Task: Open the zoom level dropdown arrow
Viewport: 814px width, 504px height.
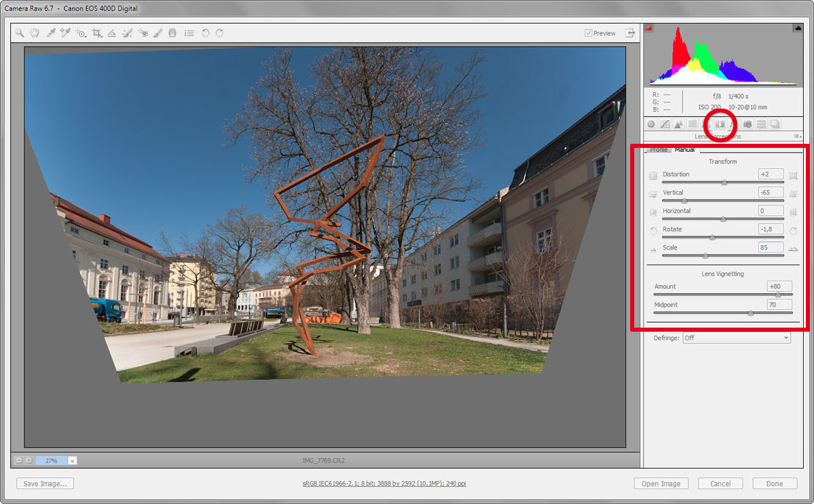Action: click(73, 461)
